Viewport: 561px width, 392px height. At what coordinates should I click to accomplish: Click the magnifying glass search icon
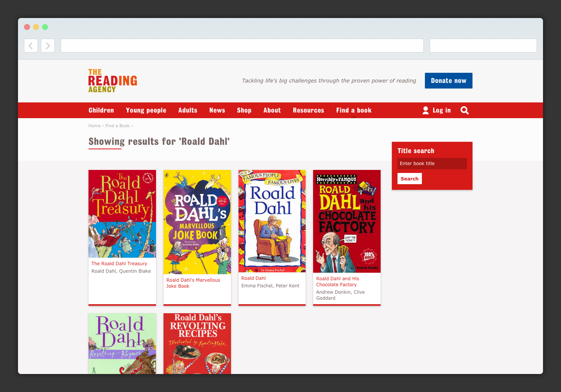465,110
